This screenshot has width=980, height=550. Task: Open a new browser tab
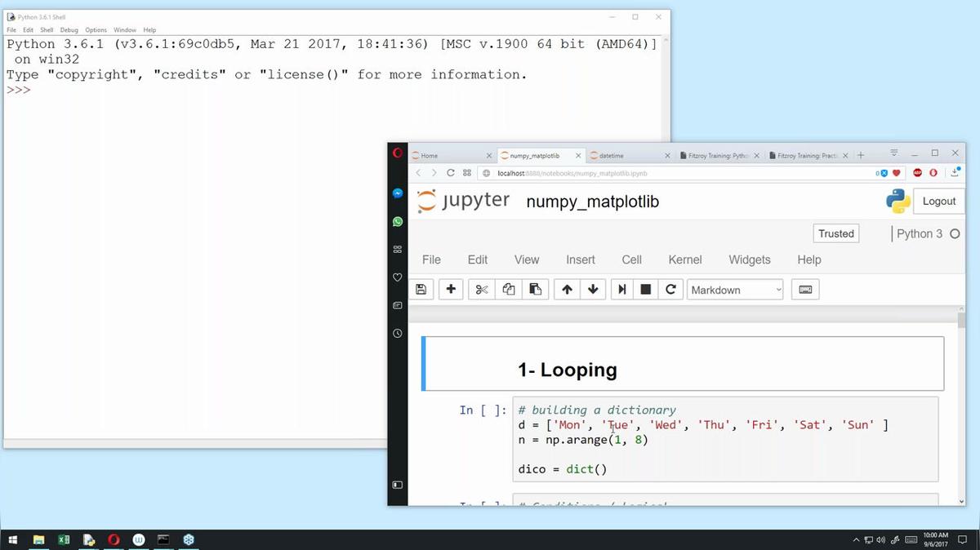click(x=861, y=155)
